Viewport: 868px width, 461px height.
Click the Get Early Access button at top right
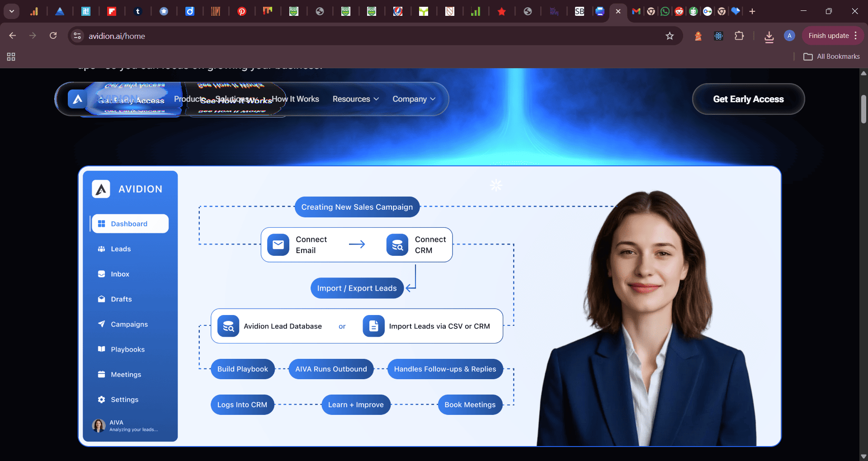coord(748,99)
